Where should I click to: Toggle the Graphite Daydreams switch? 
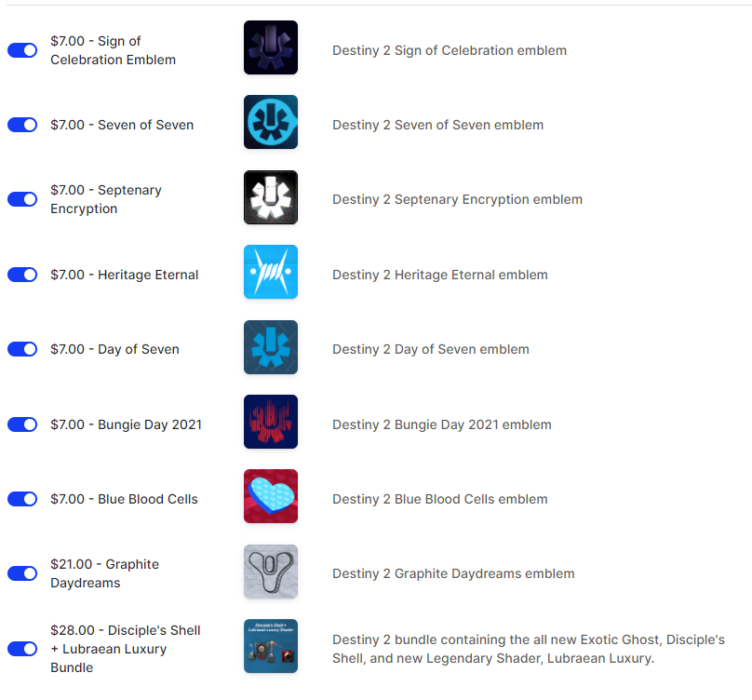pyautogui.click(x=21, y=573)
